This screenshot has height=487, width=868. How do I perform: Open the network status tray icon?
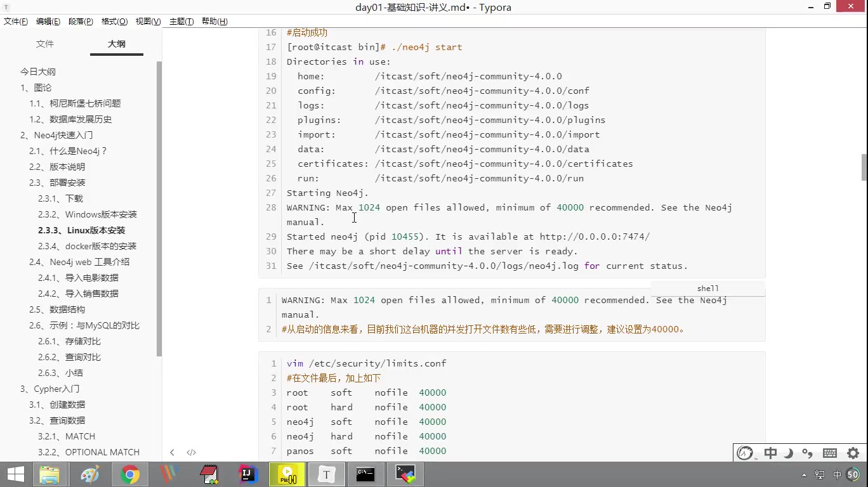820,474
